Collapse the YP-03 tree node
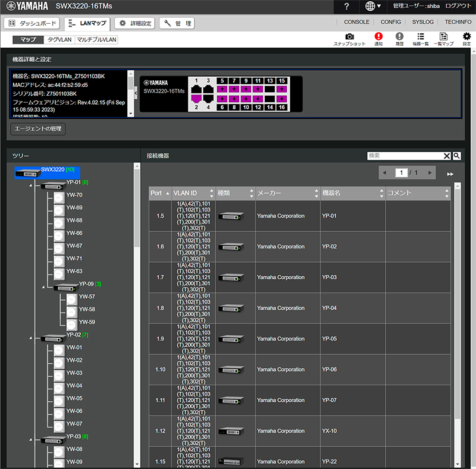This screenshot has height=469, width=476. point(31,439)
